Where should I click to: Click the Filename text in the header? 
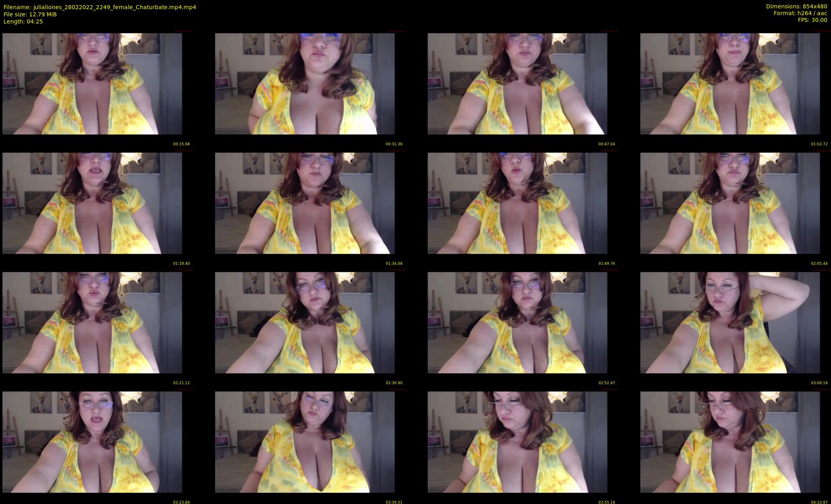[x=100, y=7]
